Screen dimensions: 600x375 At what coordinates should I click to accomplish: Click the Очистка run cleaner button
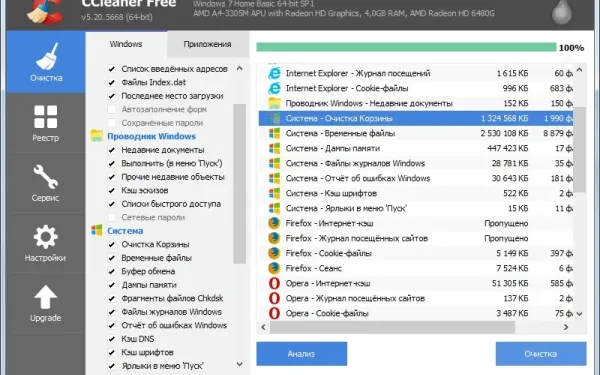541,354
